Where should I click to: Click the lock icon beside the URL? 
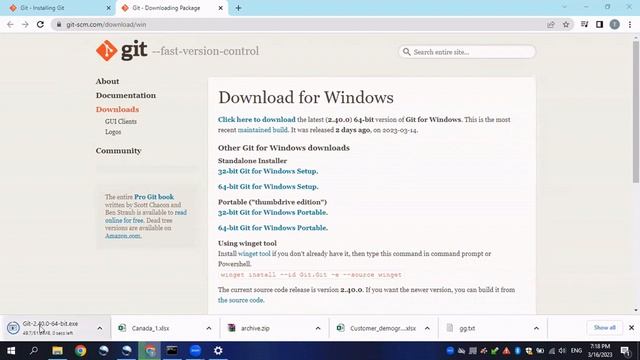click(59, 24)
